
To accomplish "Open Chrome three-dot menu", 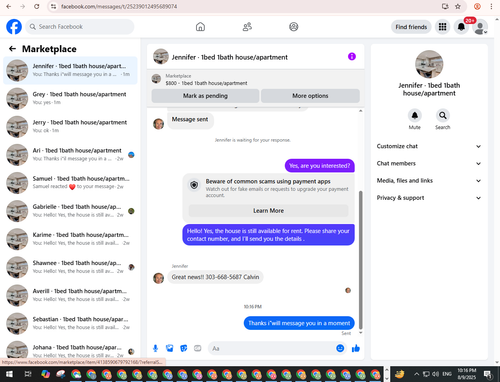I will [491, 6].
